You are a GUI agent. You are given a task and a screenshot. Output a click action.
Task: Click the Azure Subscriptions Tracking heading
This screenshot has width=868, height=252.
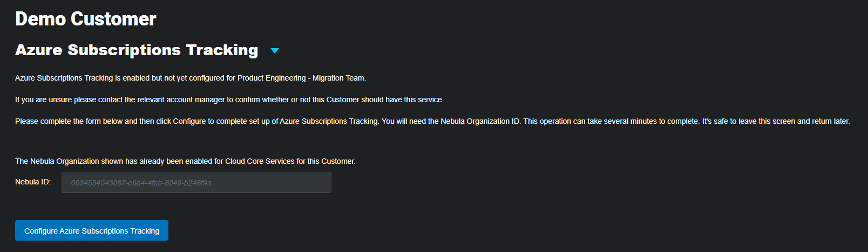tap(137, 50)
